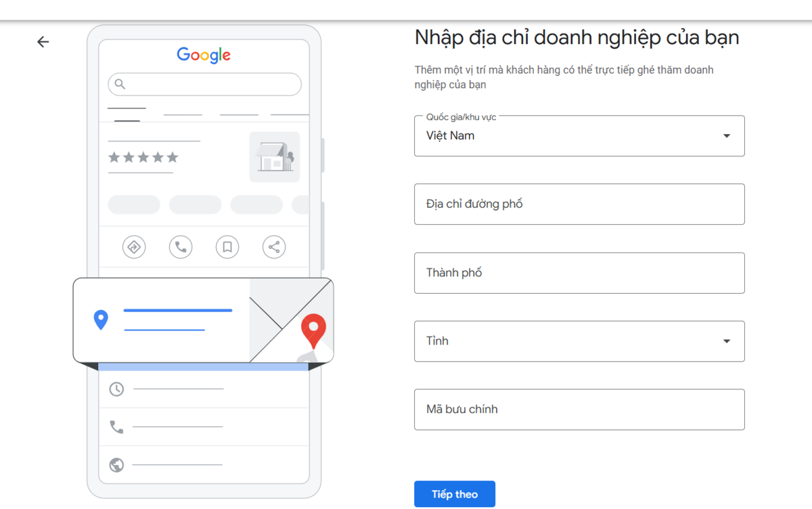Click the Thành phố city field
Screen dimensions: 812x509
(579, 273)
